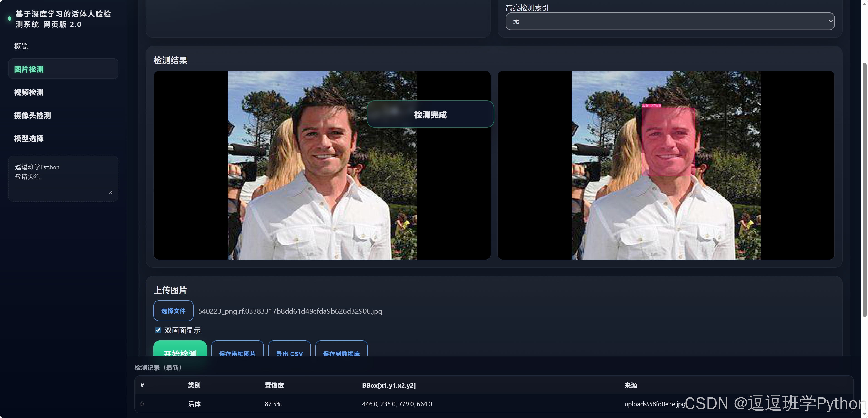Open 模型选择 from sidebar
Viewport: 868px width, 418px height.
tap(29, 138)
